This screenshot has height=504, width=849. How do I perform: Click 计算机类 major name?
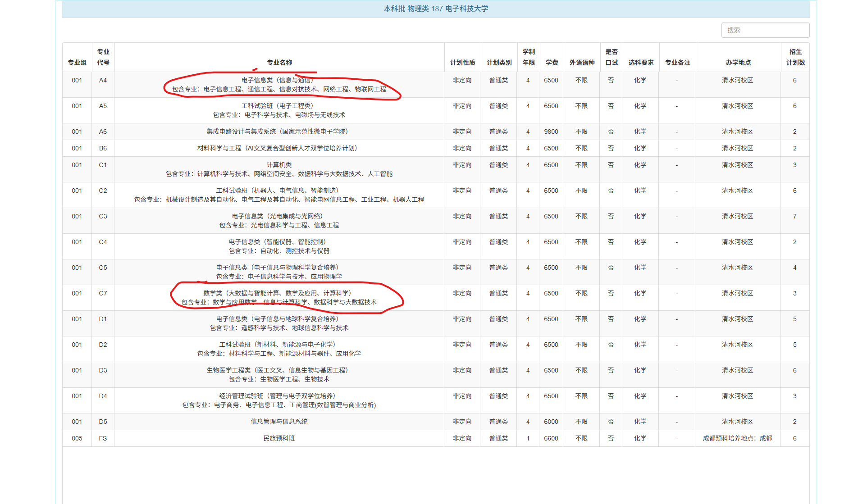point(279,165)
